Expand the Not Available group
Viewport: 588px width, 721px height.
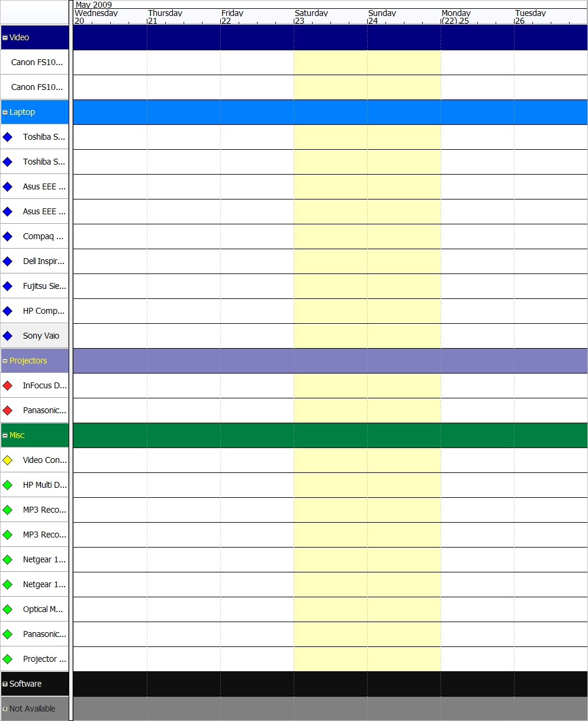tap(5, 709)
